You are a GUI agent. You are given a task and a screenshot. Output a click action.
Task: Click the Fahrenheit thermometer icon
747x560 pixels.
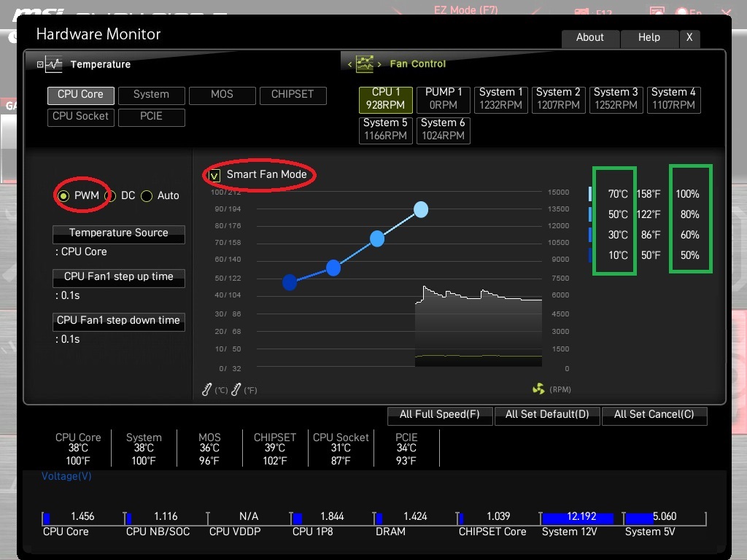[236, 389]
